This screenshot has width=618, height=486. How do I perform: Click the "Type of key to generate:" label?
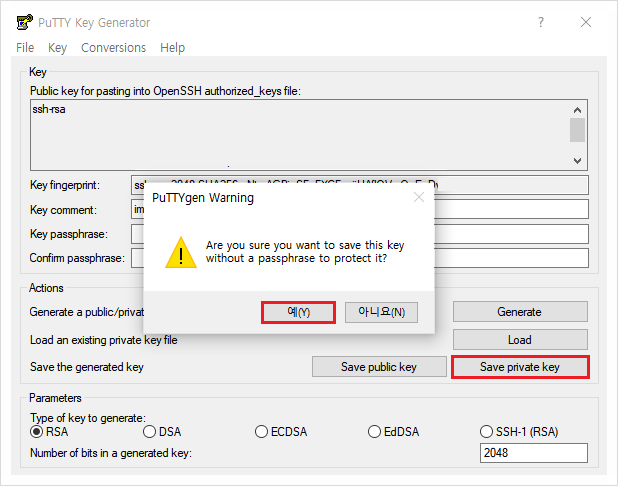point(88,418)
